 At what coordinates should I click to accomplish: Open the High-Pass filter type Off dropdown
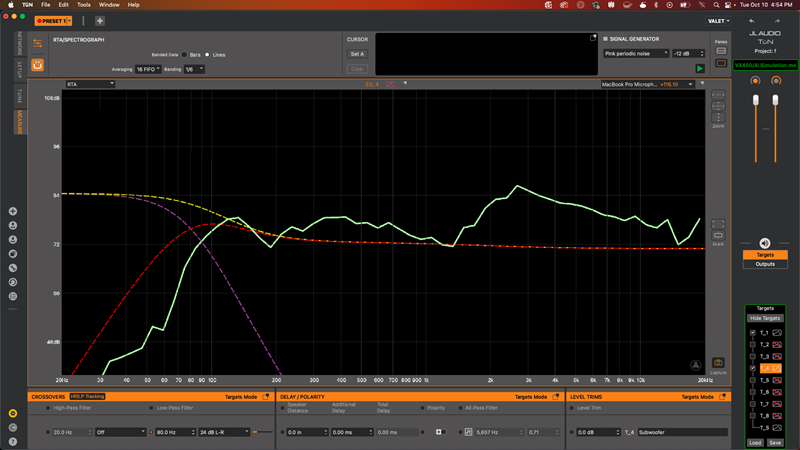120,432
